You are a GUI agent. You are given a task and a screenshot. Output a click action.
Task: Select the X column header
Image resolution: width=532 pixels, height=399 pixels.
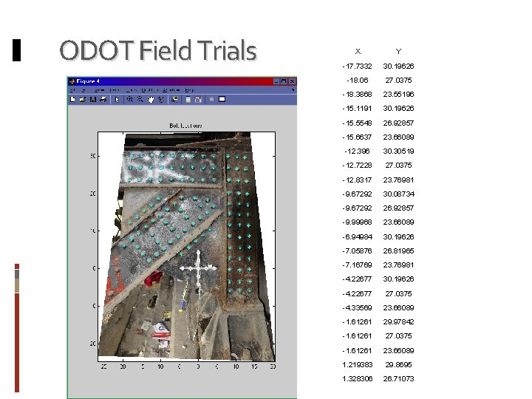coord(358,52)
